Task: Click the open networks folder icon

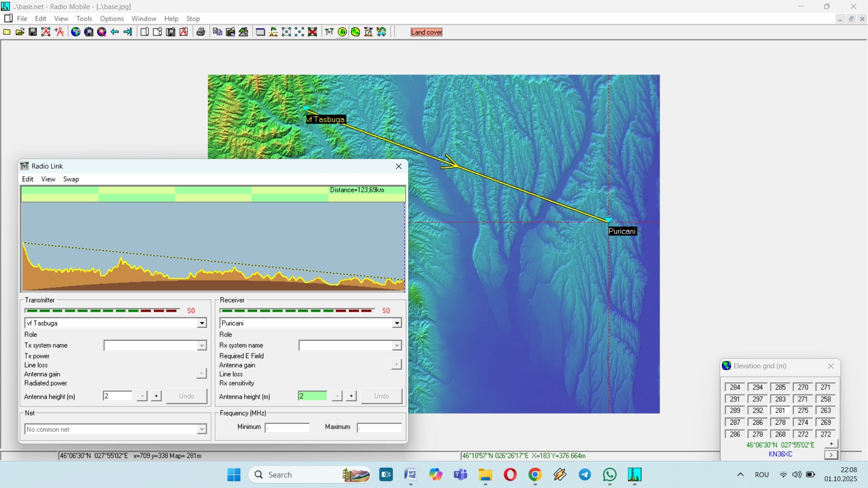Action: click(x=20, y=32)
